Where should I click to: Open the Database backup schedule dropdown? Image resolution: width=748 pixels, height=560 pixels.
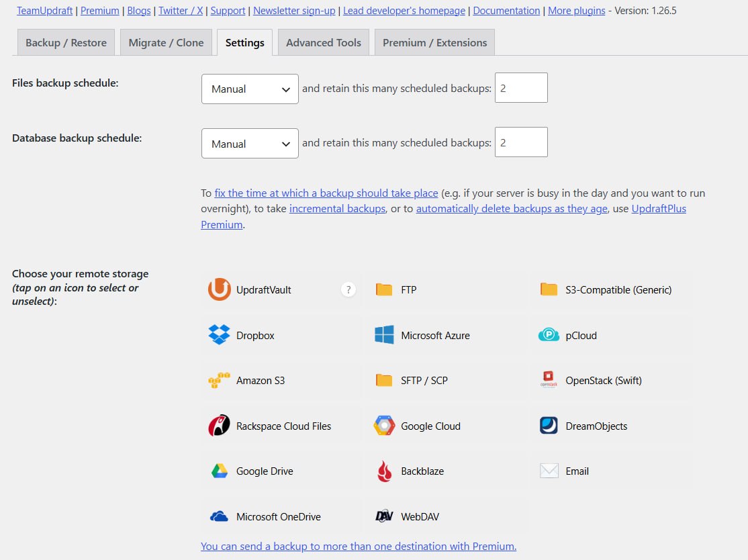click(250, 143)
